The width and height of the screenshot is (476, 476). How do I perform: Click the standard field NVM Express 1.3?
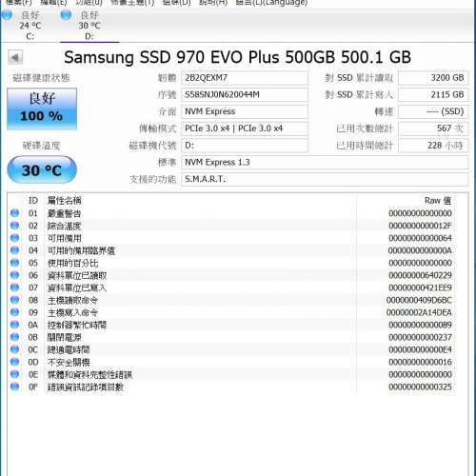(325, 162)
